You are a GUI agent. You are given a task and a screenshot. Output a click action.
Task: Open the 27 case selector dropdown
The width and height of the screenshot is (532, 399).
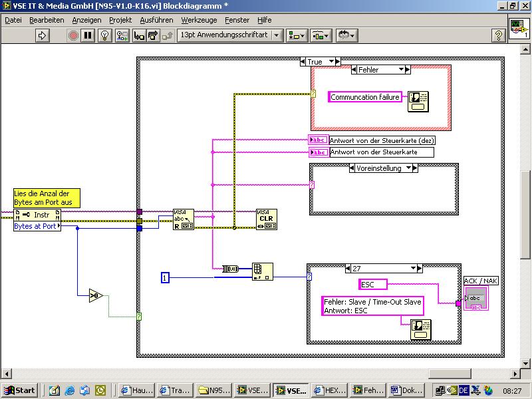pyautogui.click(x=413, y=269)
